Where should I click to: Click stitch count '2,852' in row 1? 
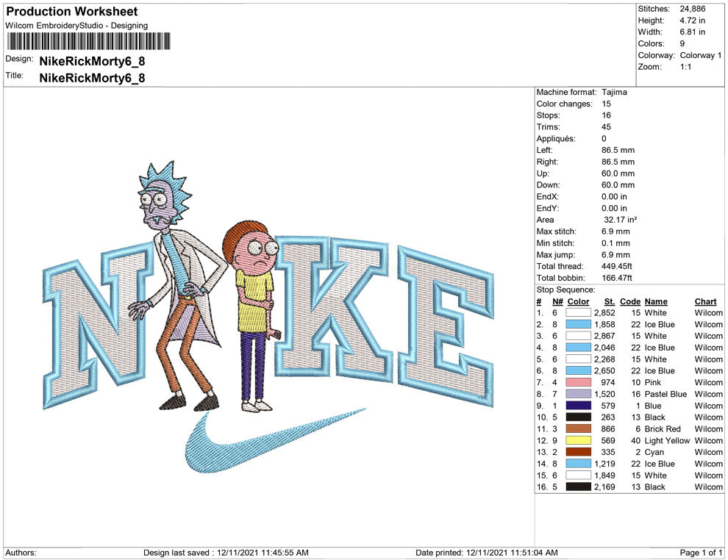[x=604, y=313]
